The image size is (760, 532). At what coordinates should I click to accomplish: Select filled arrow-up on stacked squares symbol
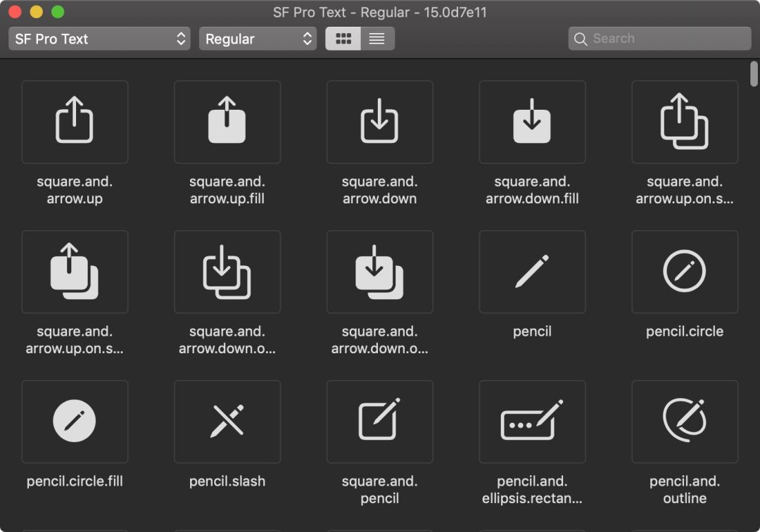[x=75, y=272]
